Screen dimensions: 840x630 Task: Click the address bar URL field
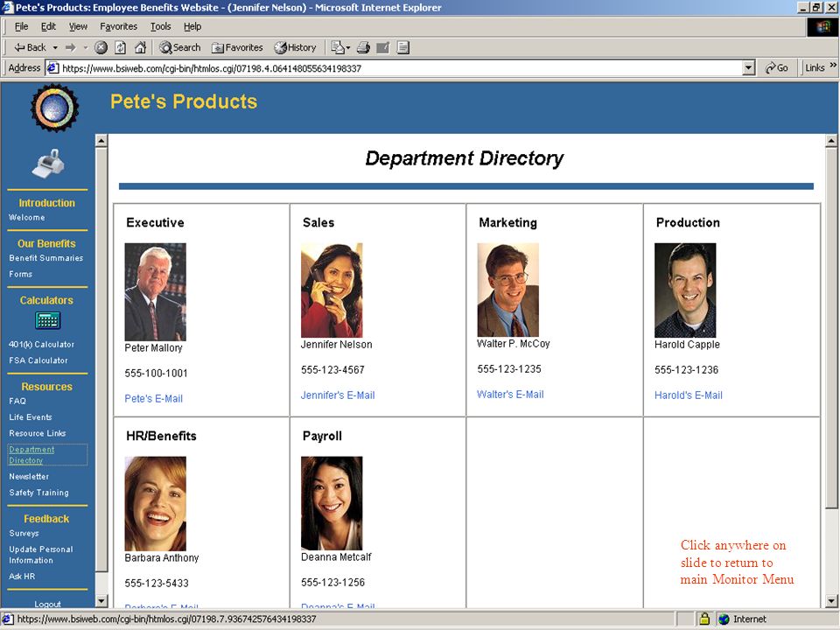point(402,68)
